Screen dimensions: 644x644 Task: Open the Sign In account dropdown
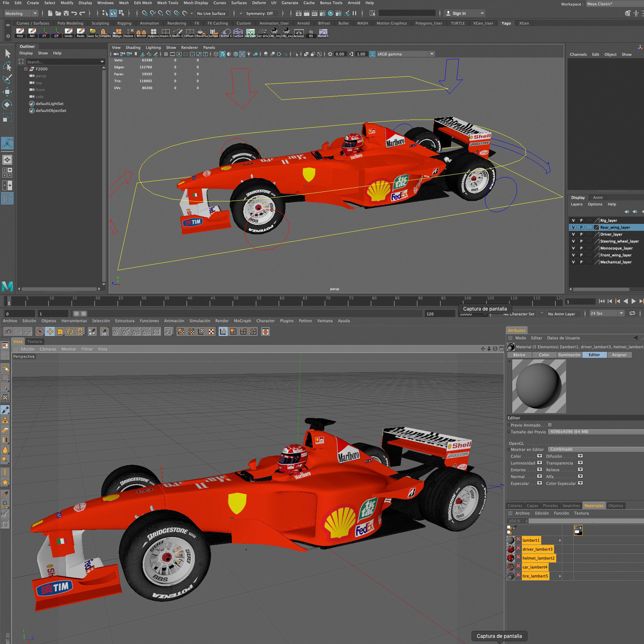[x=465, y=13]
